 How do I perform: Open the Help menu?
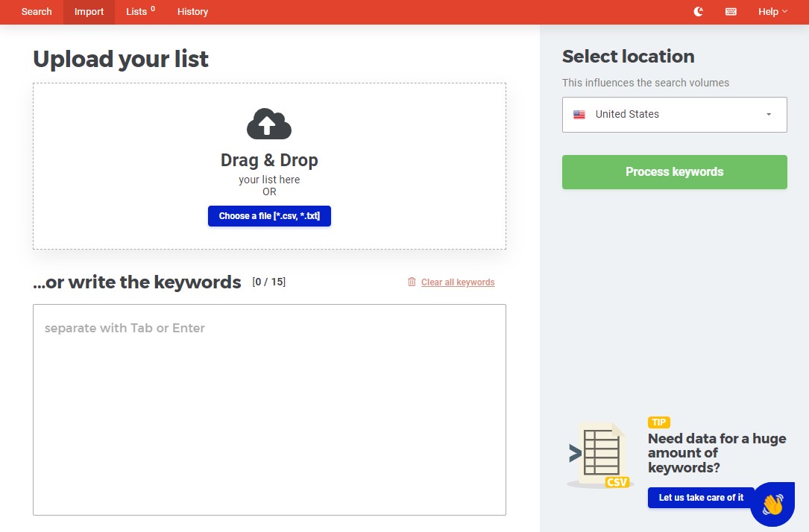point(772,11)
